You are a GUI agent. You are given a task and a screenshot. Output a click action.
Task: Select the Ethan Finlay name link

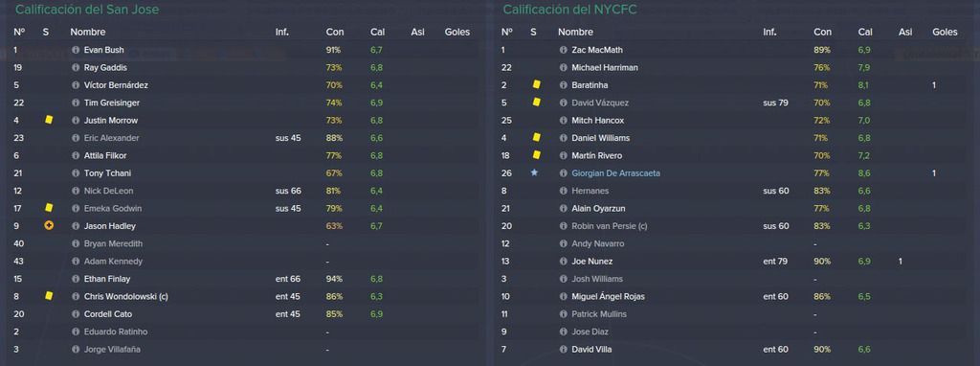point(107,279)
